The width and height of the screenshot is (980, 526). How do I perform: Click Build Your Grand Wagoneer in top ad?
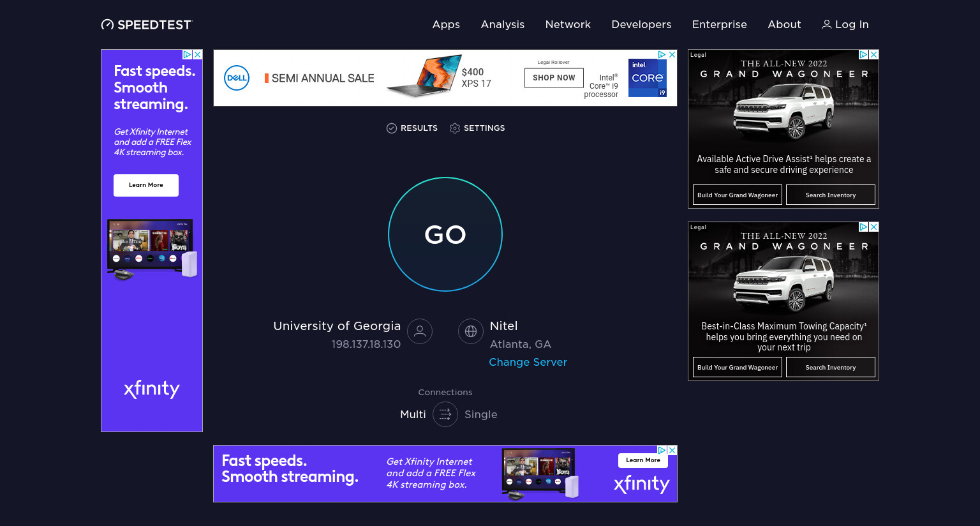(x=738, y=195)
